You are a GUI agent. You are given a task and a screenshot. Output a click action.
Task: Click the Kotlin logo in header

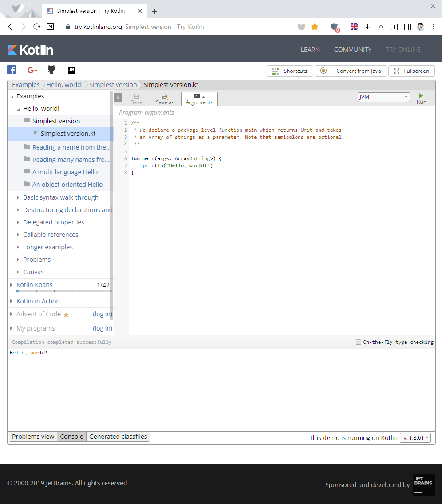tap(30, 50)
